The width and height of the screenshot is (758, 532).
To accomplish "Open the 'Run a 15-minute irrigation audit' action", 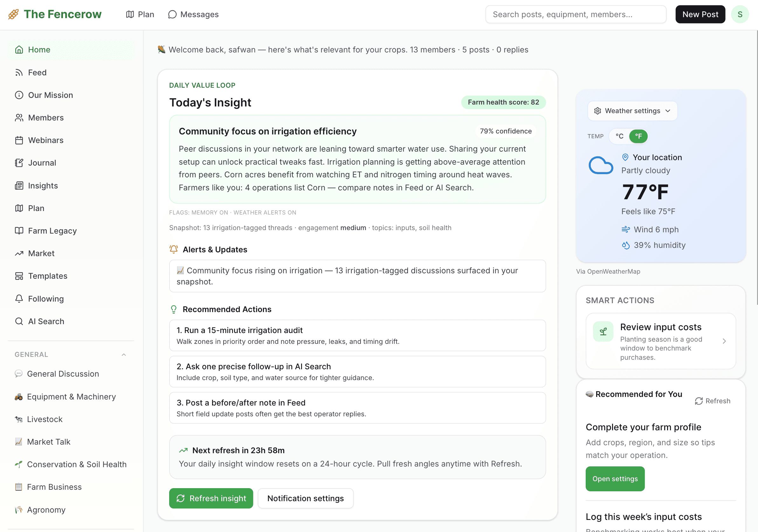I will pyautogui.click(x=357, y=335).
